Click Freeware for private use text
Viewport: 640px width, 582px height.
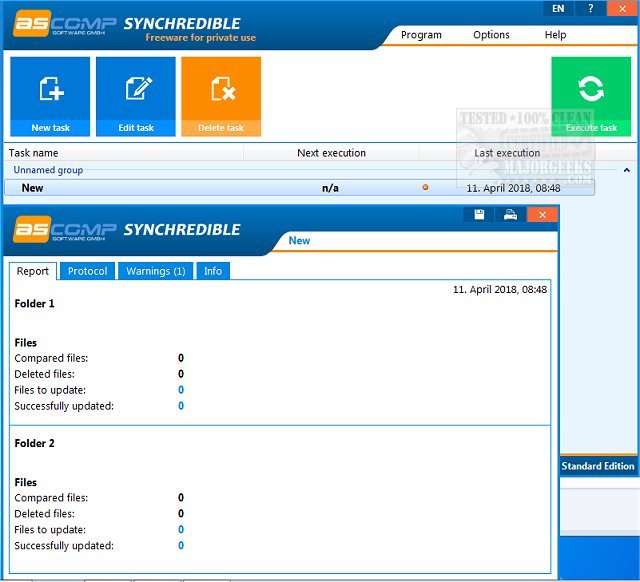pos(200,38)
